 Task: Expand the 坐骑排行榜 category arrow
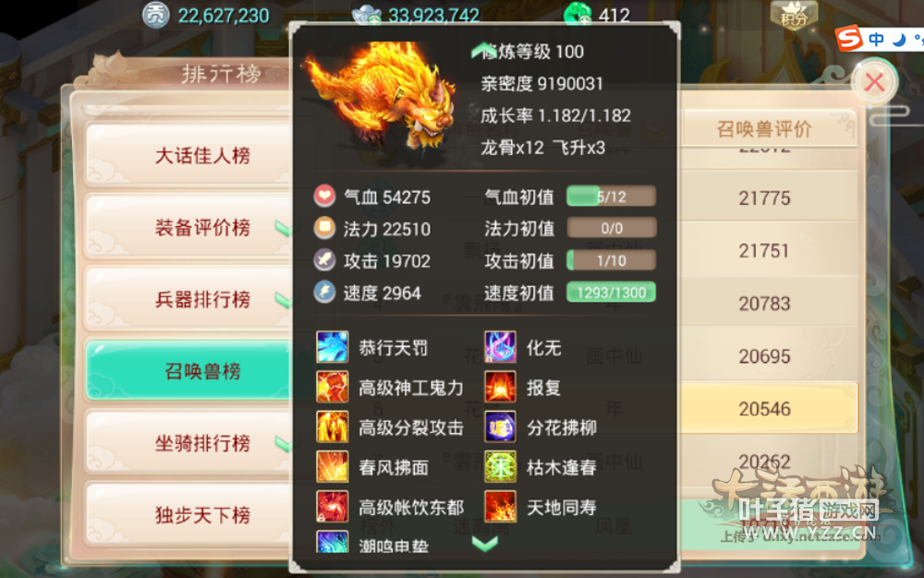(283, 444)
